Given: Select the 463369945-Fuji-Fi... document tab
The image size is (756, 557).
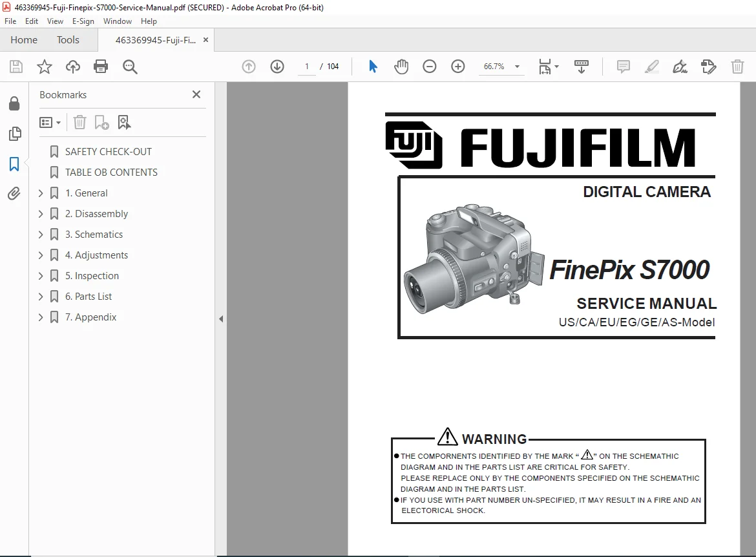Looking at the screenshot, I should [155, 41].
